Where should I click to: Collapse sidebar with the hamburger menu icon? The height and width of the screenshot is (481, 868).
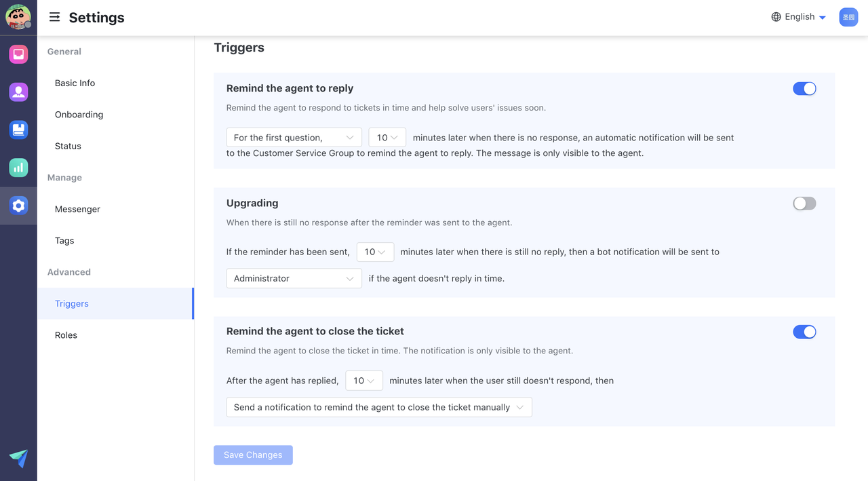coord(55,17)
